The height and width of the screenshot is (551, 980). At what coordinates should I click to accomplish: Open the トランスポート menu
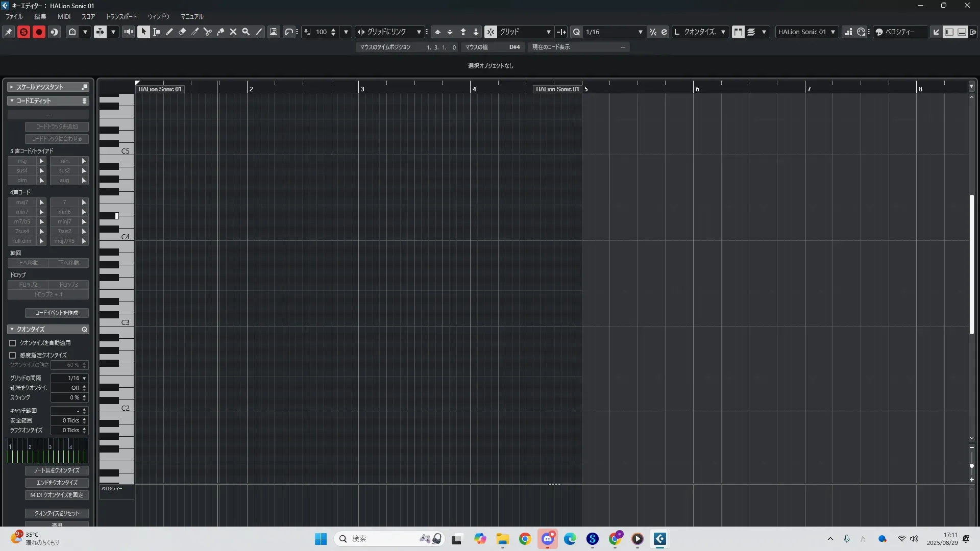(x=121, y=16)
